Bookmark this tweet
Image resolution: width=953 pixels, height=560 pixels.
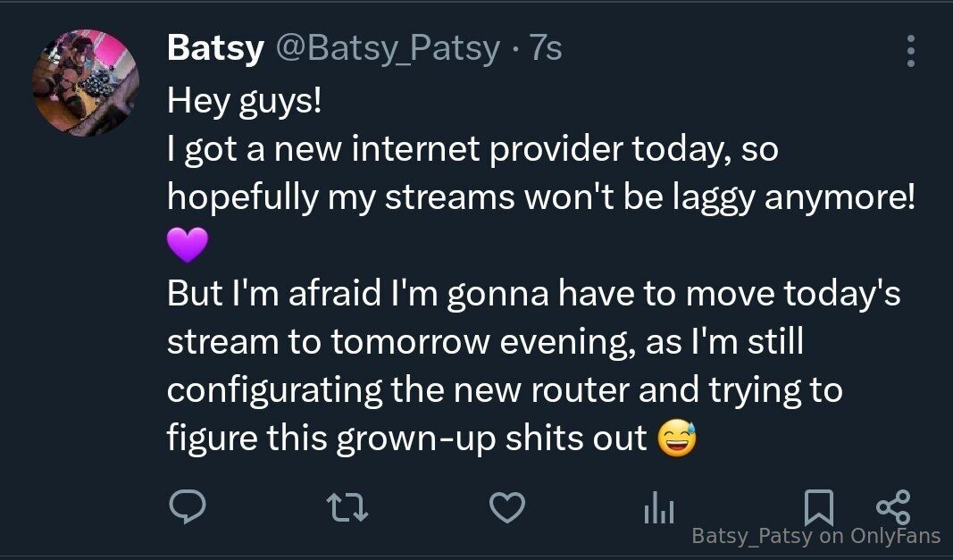(818, 506)
